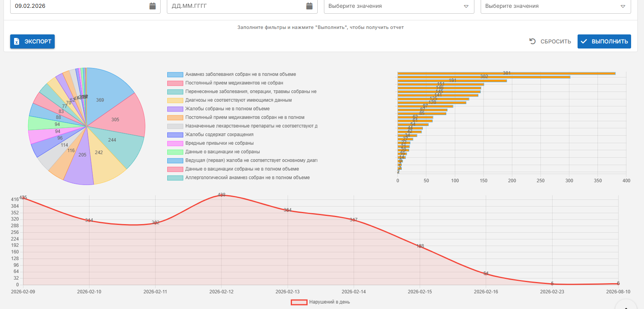Click the circular arrow reset icon
The height and width of the screenshot is (309, 644).
pyautogui.click(x=532, y=41)
